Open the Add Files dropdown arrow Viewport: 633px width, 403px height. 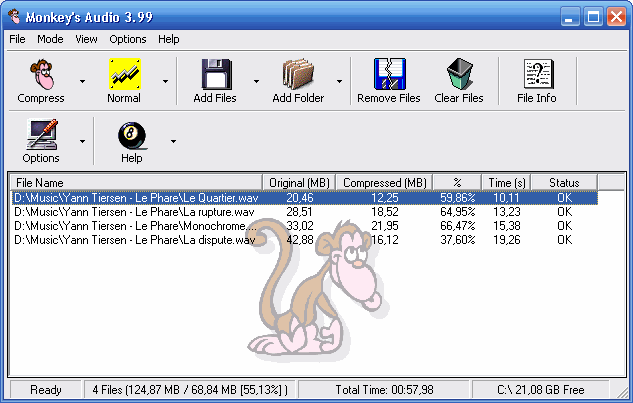click(x=256, y=82)
